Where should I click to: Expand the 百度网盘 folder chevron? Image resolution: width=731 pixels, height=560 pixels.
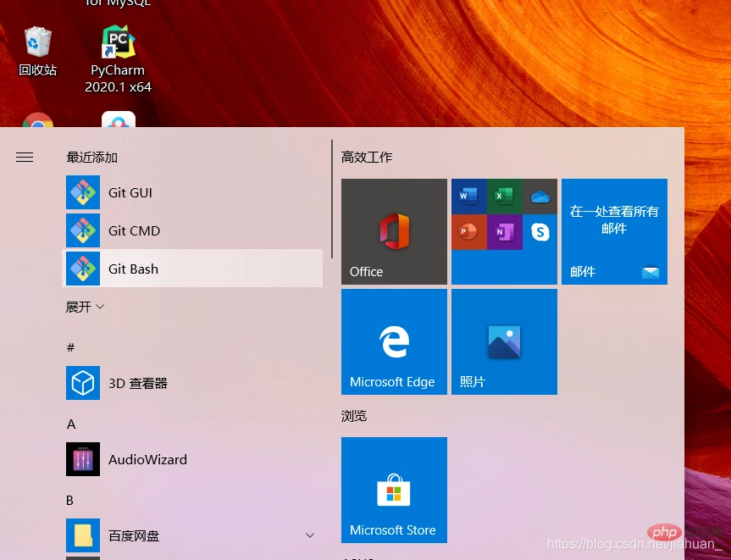[310, 535]
